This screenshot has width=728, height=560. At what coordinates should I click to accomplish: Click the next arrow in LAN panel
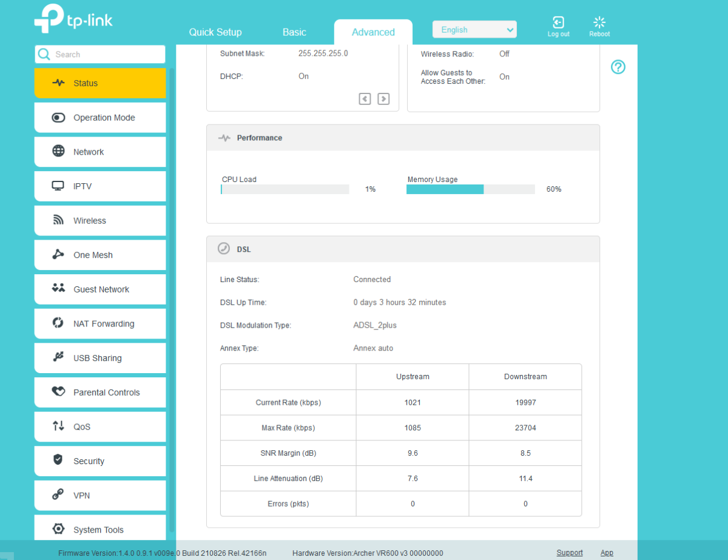383,98
